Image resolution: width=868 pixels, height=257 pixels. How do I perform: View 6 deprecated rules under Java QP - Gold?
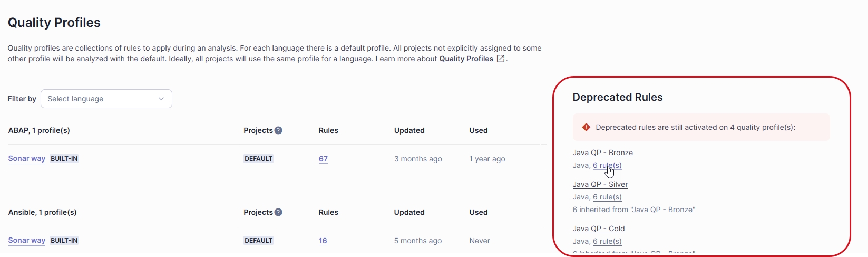click(607, 241)
